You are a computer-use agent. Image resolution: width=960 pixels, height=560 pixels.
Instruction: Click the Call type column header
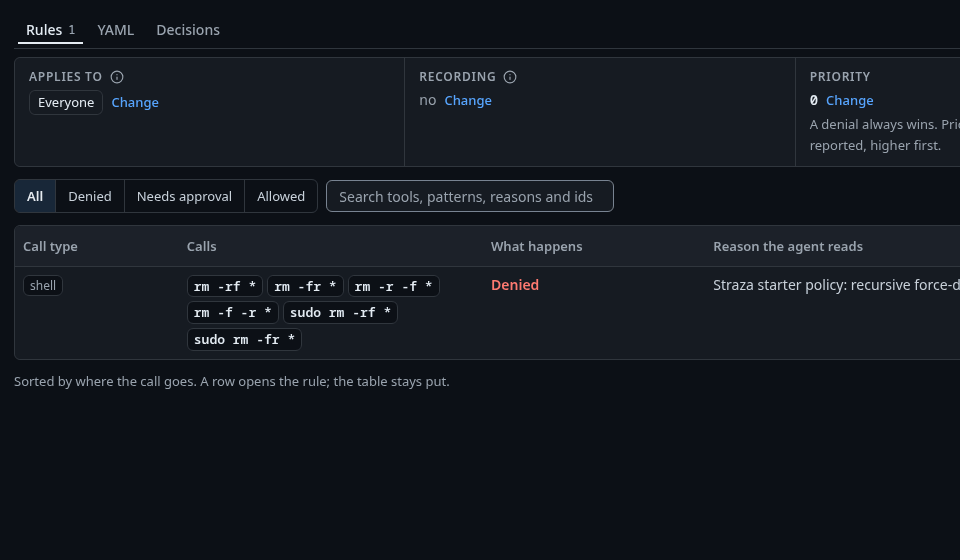tap(50, 246)
